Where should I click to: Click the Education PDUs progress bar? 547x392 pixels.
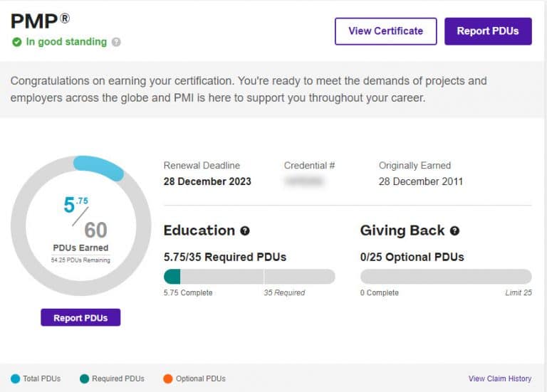pyautogui.click(x=249, y=276)
